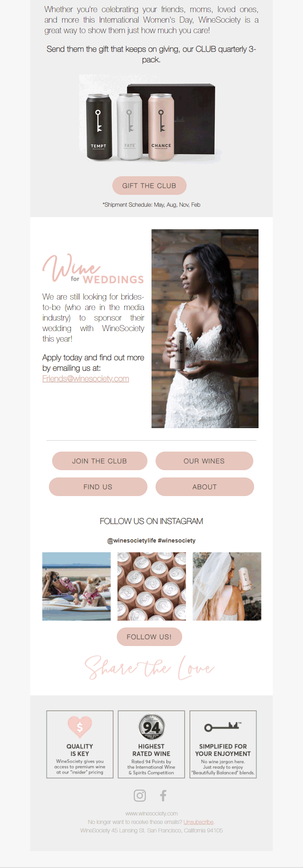Click the Unsubscribe link
The image size is (303, 868).
tap(198, 822)
